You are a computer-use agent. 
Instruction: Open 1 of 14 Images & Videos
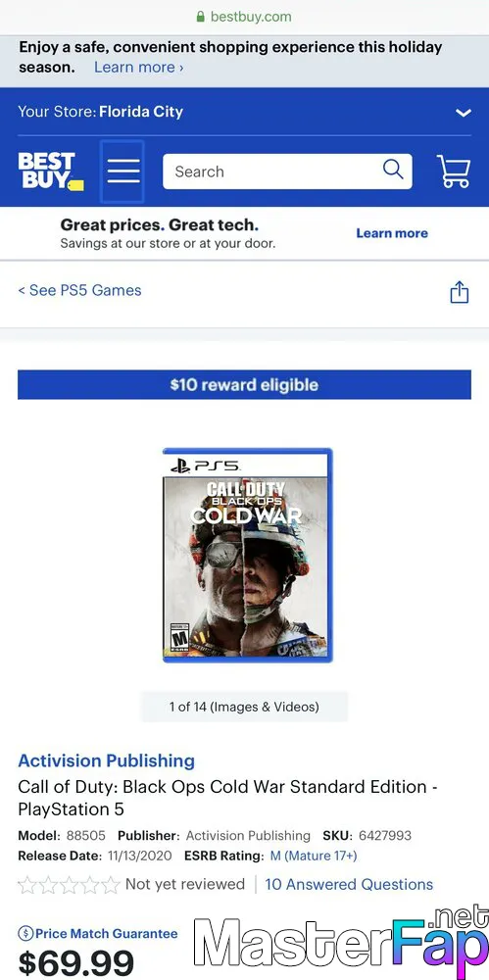[244, 707]
